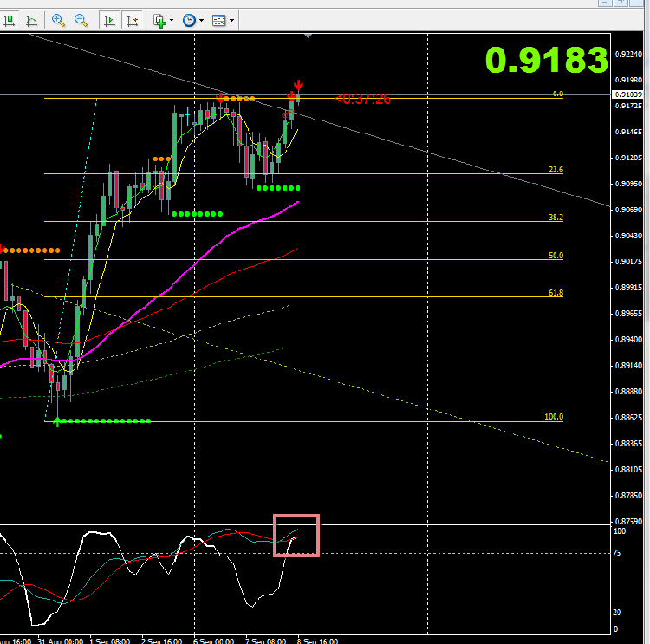The image size is (650, 644).
Task: Zoom in on the chart
Action: pyautogui.click(x=58, y=20)
